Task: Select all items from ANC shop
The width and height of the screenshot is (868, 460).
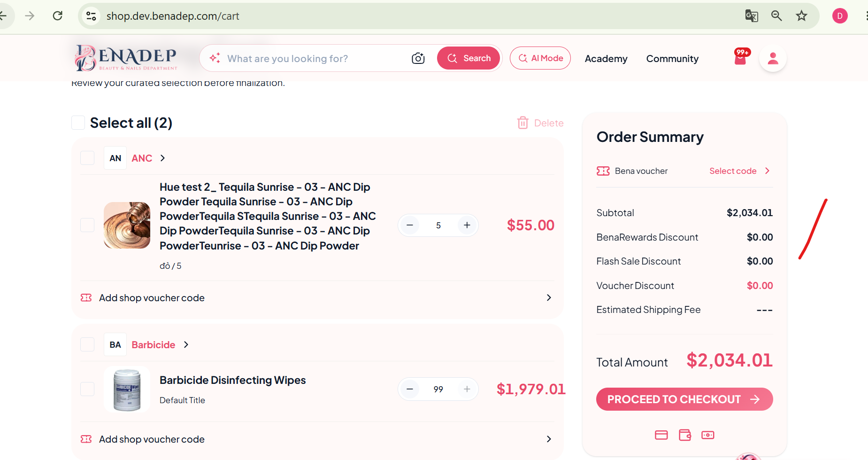Action: coord(87,158)
